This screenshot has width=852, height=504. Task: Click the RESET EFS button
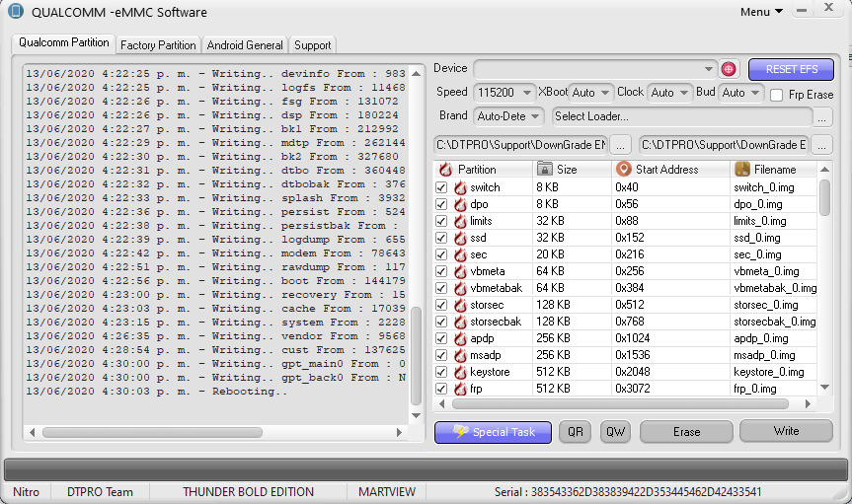click(791, 69)
